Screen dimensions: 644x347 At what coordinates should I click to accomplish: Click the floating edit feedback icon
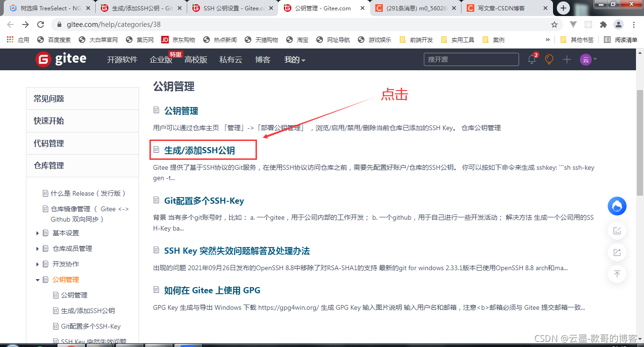617,231
